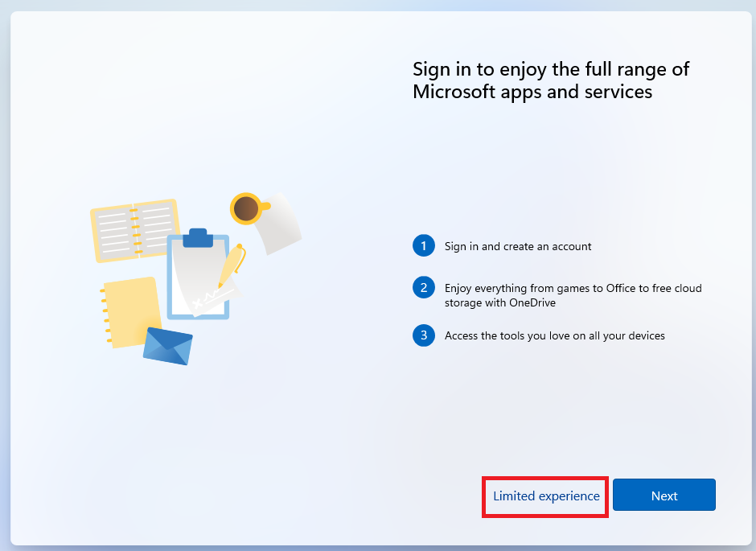Click the blue envelope illustration

tap(168, 346)
